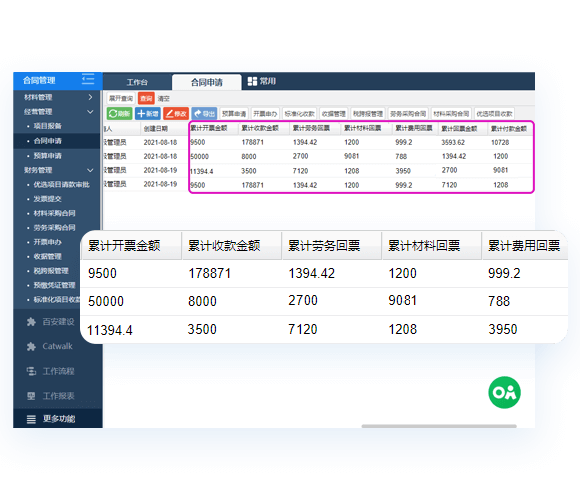
Task: Open the Catwalk sidebar item
Action: [50, 347]
